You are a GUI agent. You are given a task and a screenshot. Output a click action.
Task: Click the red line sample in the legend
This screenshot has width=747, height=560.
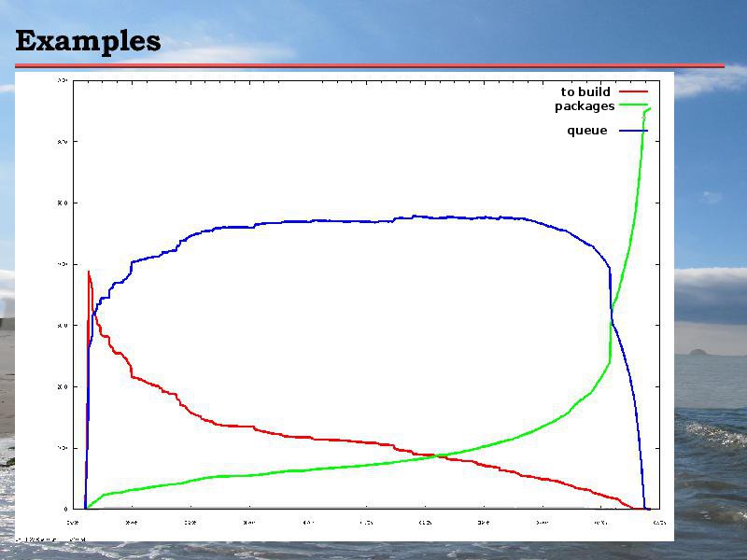[x=633, y=91]
